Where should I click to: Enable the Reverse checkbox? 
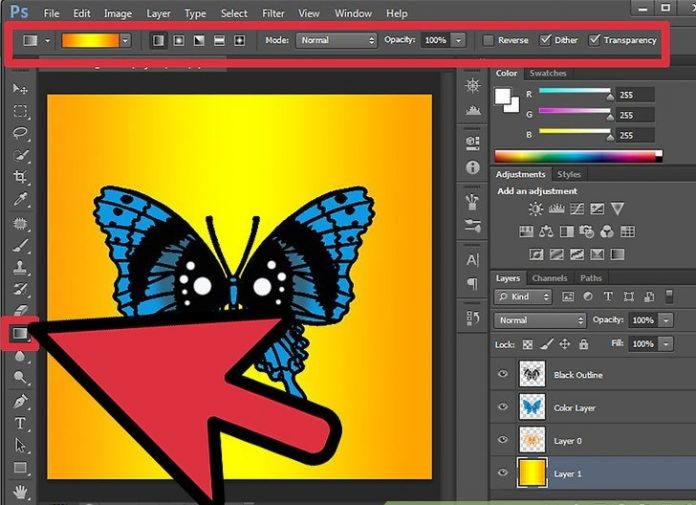pyautogui.click(x=488, y=41)
